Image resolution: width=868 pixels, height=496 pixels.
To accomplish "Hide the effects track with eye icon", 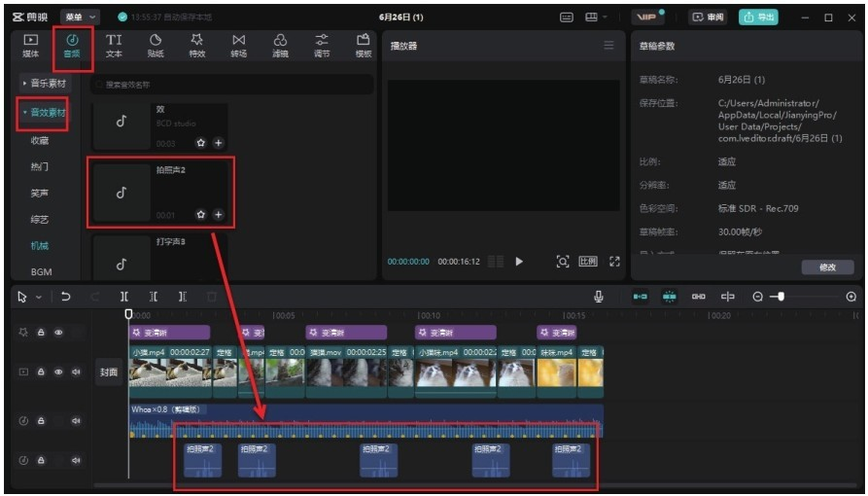I will point(58,333).
